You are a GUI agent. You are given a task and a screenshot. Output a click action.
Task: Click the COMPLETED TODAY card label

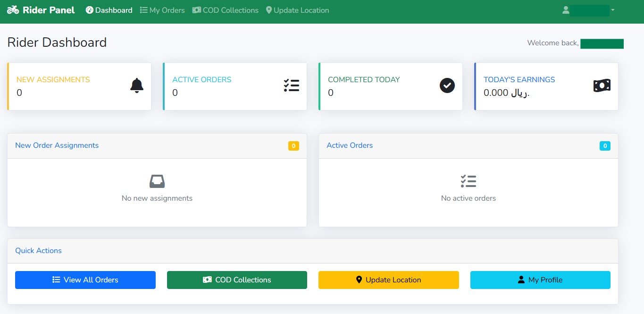(x=364, y=79)
